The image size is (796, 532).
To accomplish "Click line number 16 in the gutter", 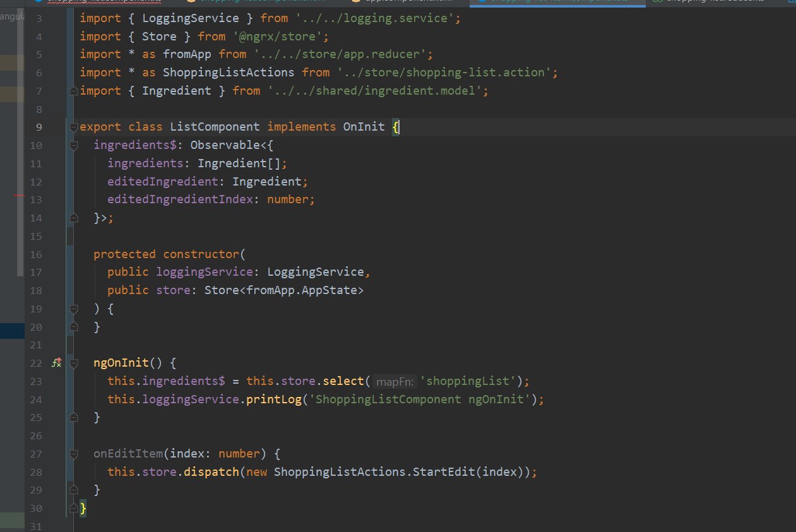I will pyautogui.click(x=35, y=254).
